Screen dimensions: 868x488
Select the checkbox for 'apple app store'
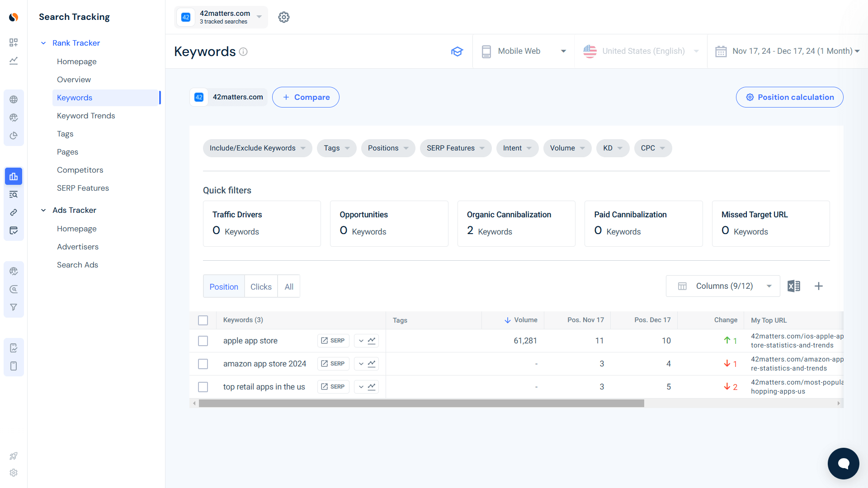pyautogui.click(x=203, y=341)
